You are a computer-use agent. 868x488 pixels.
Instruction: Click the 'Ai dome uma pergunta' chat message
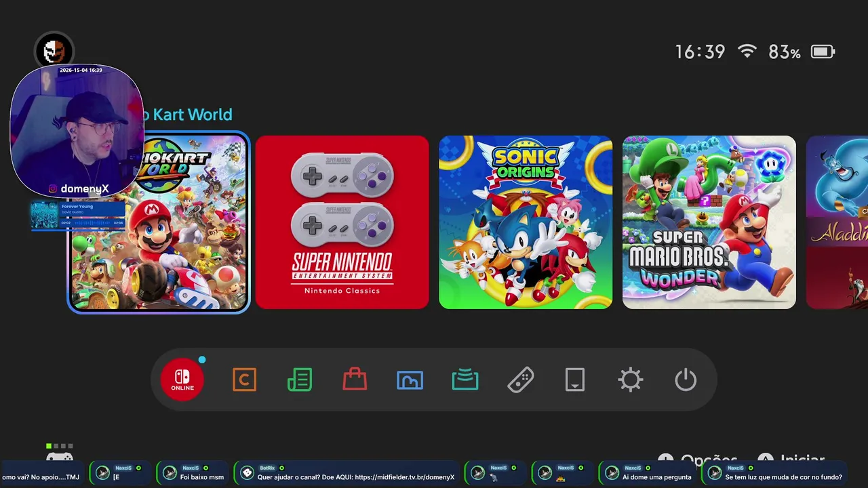tap(649, 473)
